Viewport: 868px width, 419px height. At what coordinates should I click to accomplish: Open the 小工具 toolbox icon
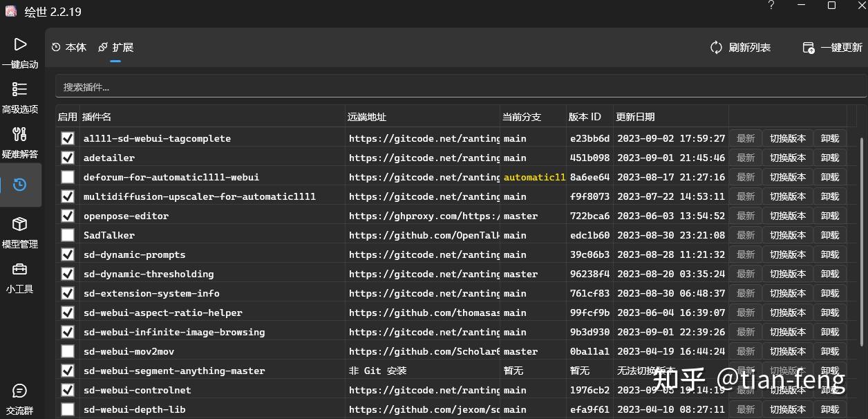20,269
